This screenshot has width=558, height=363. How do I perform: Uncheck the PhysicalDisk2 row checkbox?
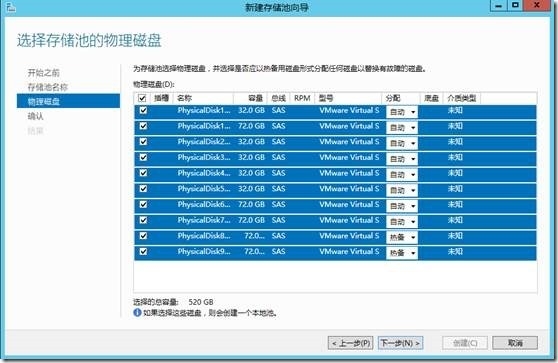coord(143,142)
